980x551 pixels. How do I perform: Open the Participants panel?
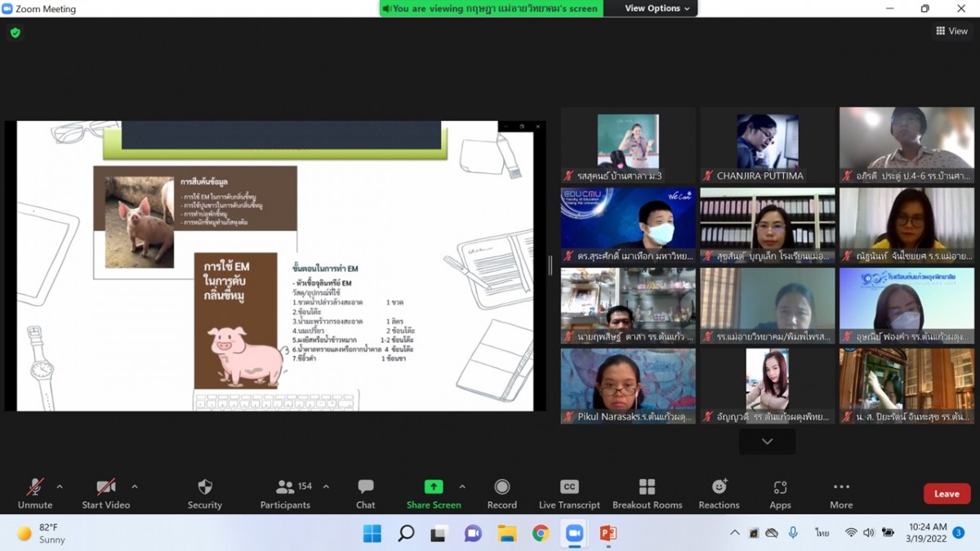[x=285, y=493]
